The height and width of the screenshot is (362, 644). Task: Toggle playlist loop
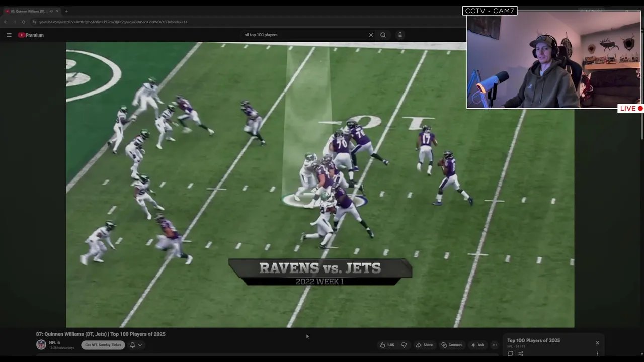click(x=510, y=353)
